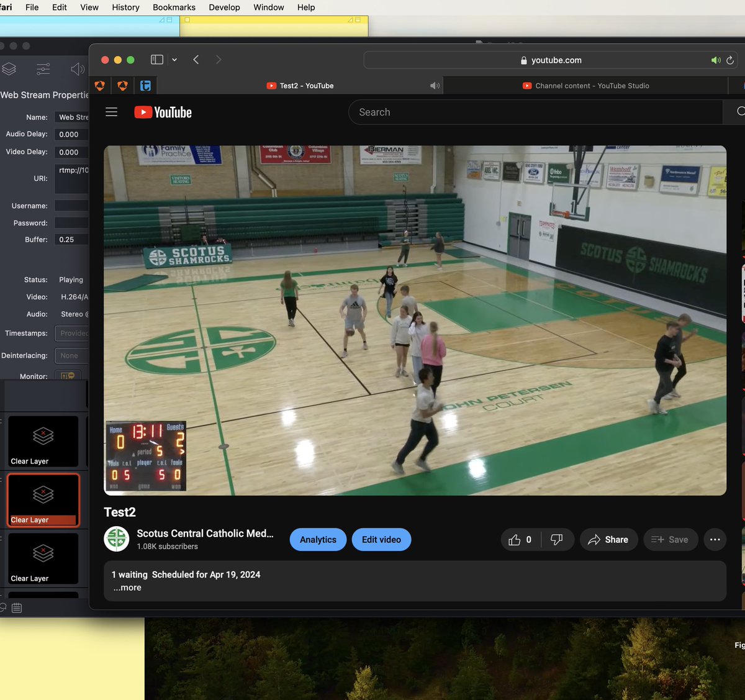Select the highlighted orange Clear Layer shot
Image resolution: width=745 pixels, height=700 pixels.
pos(43,500)
